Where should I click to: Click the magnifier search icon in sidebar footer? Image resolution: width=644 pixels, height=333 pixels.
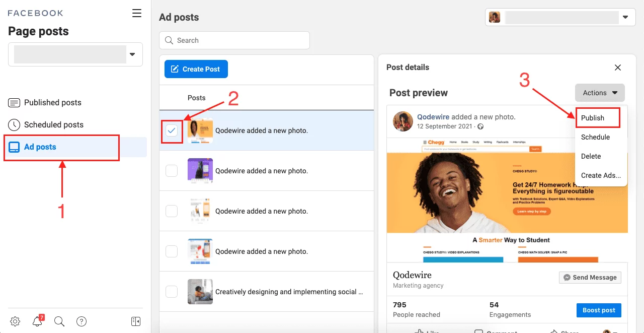(x=59, y=321)
